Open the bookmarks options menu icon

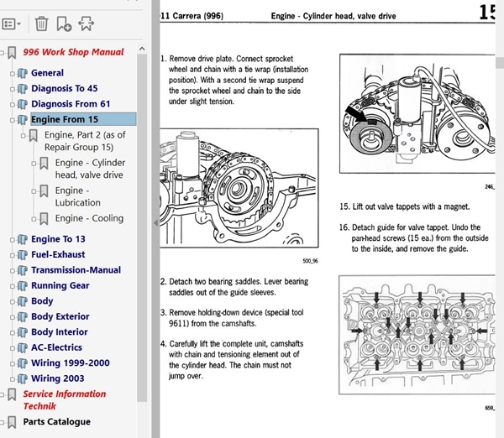point(11,24)
